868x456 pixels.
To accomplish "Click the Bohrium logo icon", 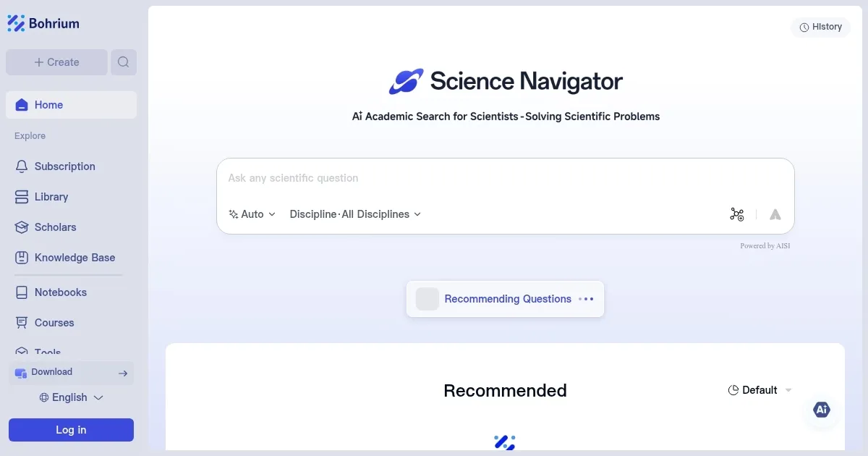I will coord(16,24).
